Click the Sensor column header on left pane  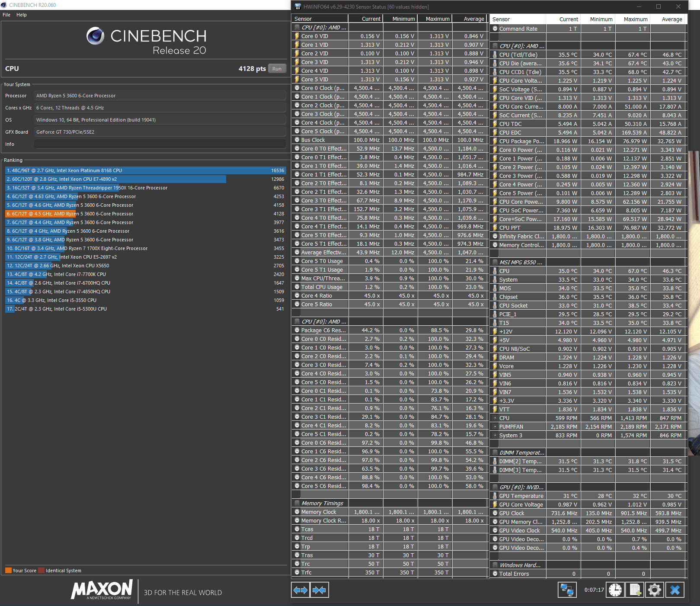[x=320, y=19]
